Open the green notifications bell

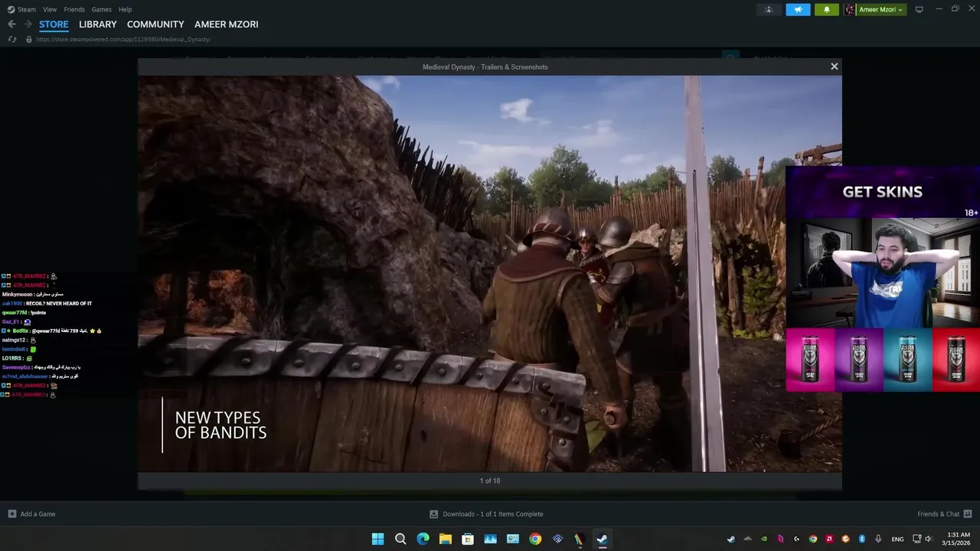826,9
